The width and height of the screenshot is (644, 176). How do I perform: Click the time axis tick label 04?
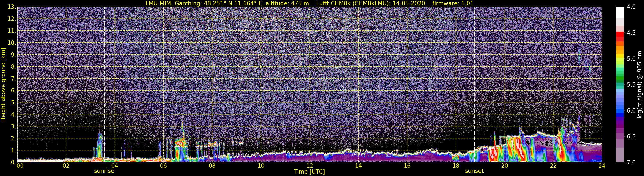point(115,166)
